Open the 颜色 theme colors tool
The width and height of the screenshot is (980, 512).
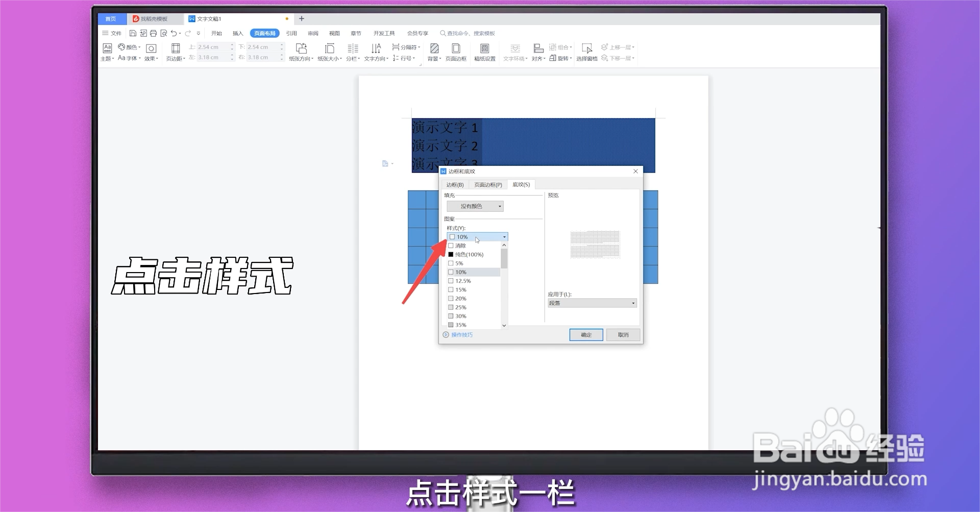point(129,47)
